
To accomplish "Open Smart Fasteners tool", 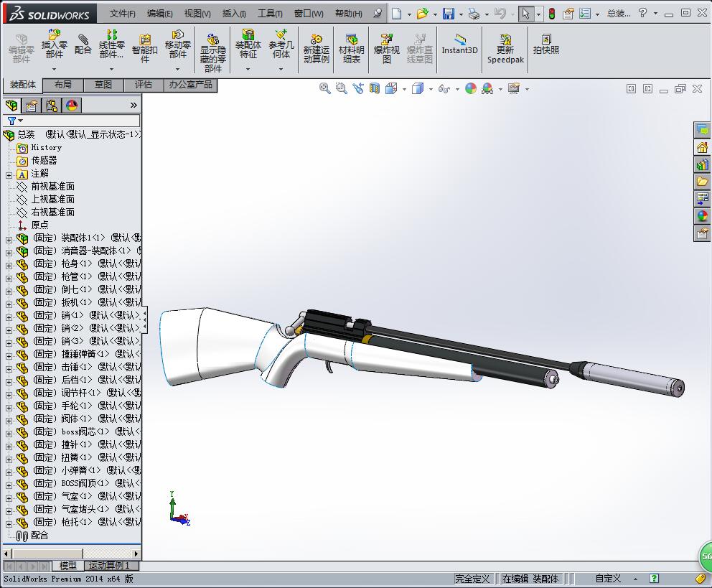I will pyautogui.click(x=145, y=47).
